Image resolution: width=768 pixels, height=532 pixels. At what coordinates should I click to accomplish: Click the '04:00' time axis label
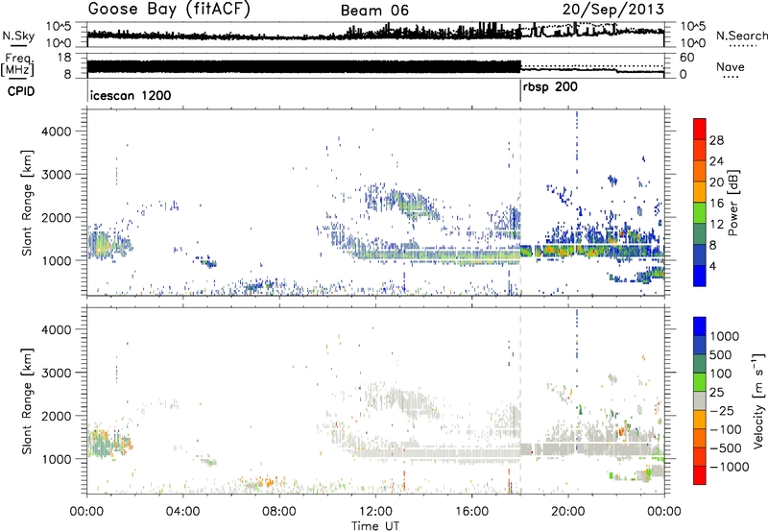pos(182,512)
